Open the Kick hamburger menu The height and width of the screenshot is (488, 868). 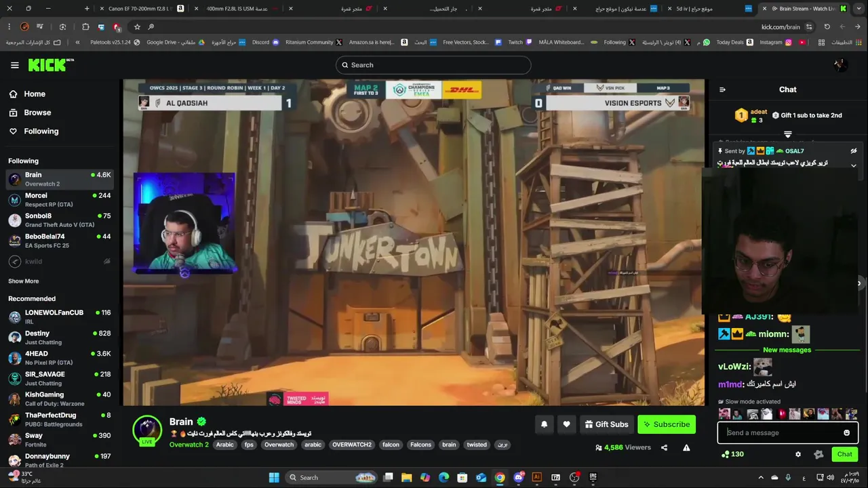(15, 65)
